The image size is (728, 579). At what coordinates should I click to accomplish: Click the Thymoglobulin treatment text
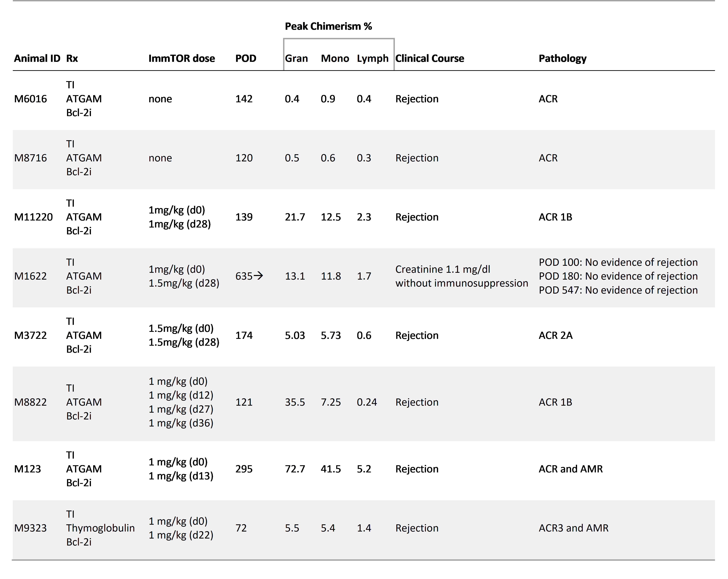[100, 528]
